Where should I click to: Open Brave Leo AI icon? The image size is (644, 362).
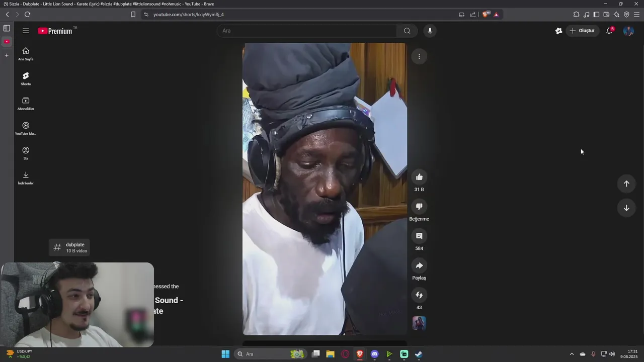tap(616, 15)
